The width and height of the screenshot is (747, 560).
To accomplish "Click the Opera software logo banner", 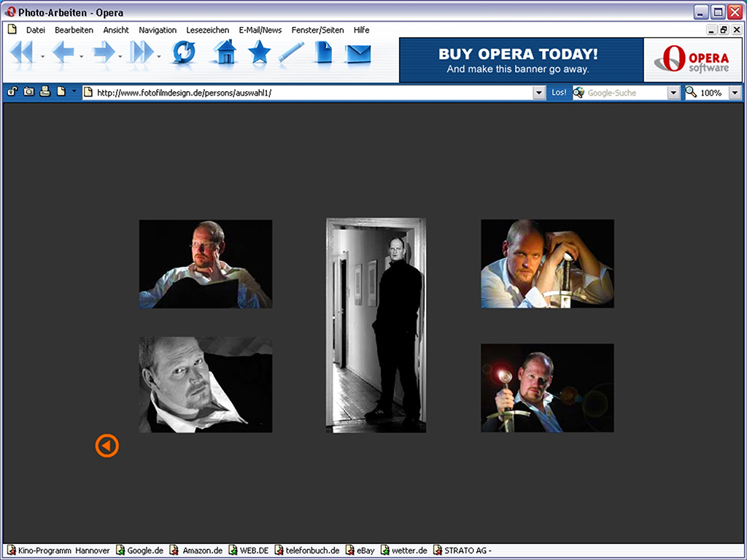I will pyautogui.click(x=693, y=60).
